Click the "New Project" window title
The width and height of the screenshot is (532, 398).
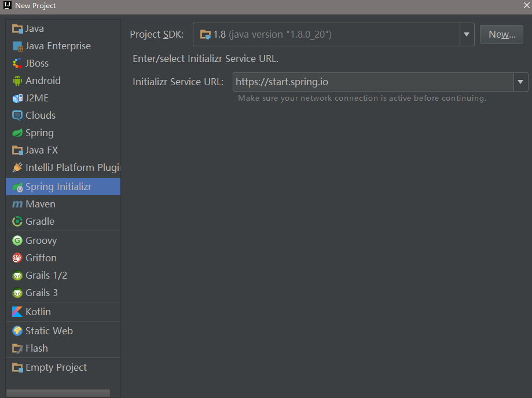tap(35, 5)
